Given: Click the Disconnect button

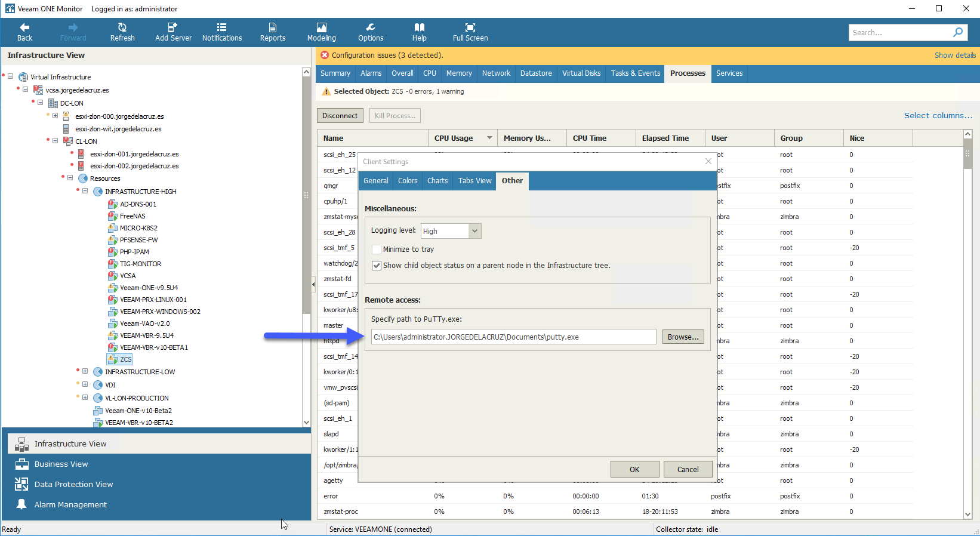Looking at the screenshot, I should tap(340, 116).
